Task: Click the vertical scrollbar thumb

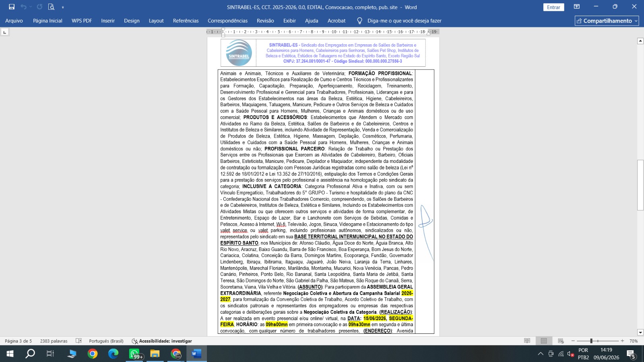Action: [640, 185]
